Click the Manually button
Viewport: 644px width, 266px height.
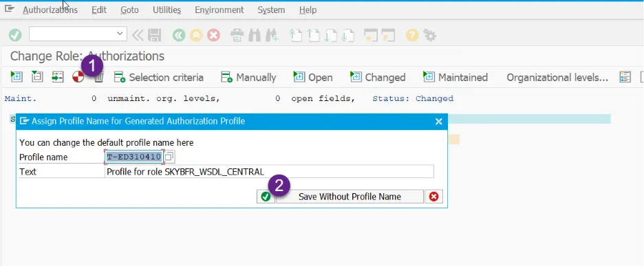click(248, 77)
